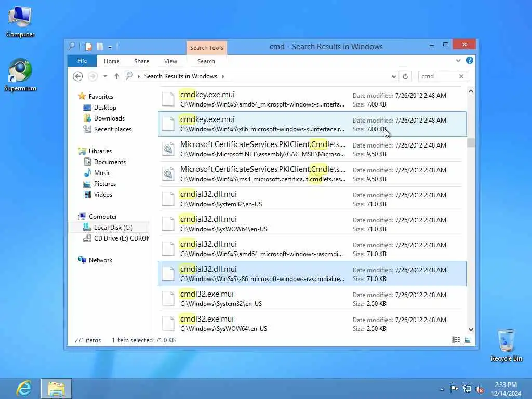The width and height of the screenshot is (532, 399).
Task: Click the scrollbar up arrow in results
Action: click(471, 91)
